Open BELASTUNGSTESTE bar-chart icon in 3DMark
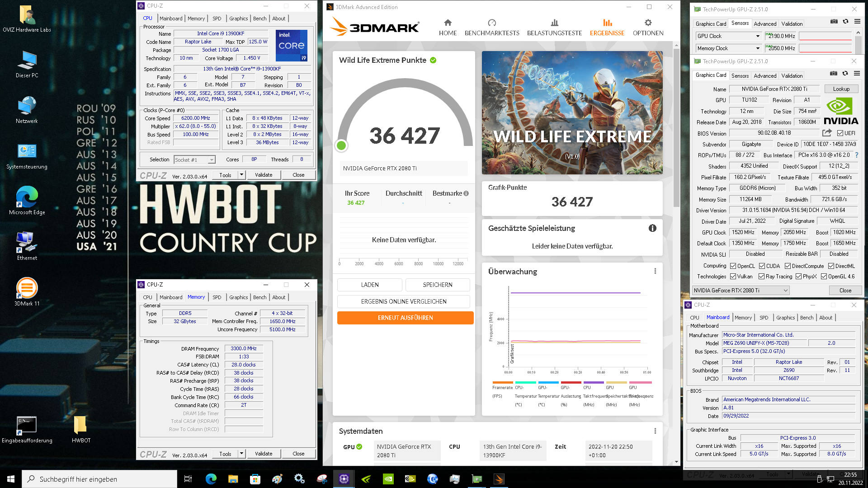The height and width of the screenshot is (488, 868). click(554, 23)
